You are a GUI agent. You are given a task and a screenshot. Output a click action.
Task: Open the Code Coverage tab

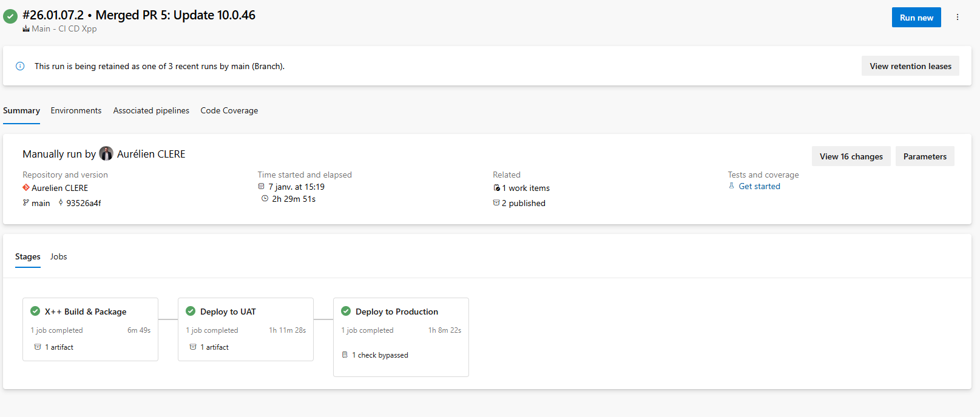(x=229, y=110)
